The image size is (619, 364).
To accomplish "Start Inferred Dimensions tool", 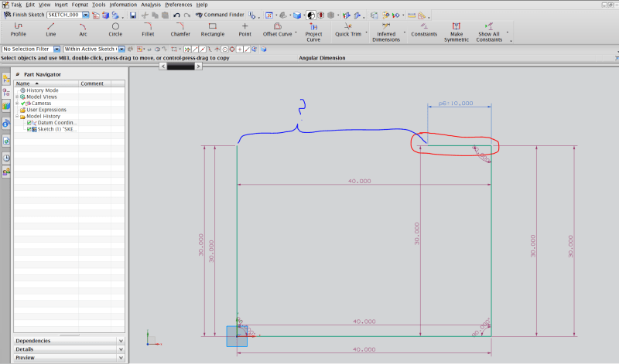I will coord(386,32).
